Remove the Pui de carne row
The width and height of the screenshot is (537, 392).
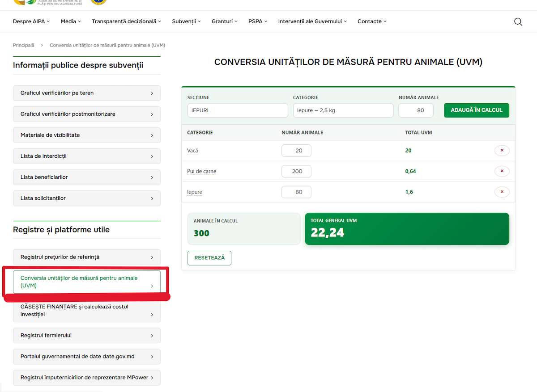[502, 171]
